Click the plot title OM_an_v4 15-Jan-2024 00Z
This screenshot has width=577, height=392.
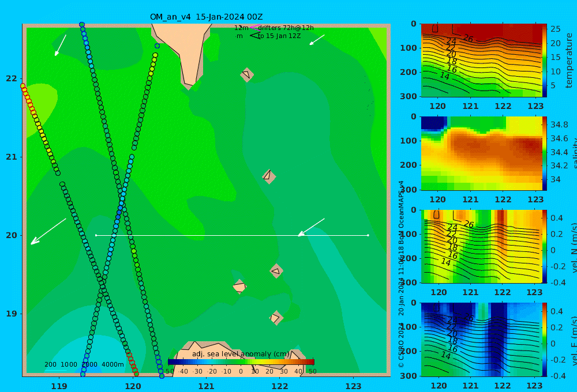(x=206, y=17)
